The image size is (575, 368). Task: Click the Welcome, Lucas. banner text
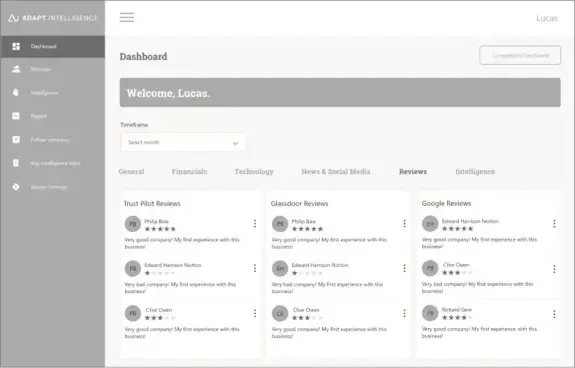(168, 93)
